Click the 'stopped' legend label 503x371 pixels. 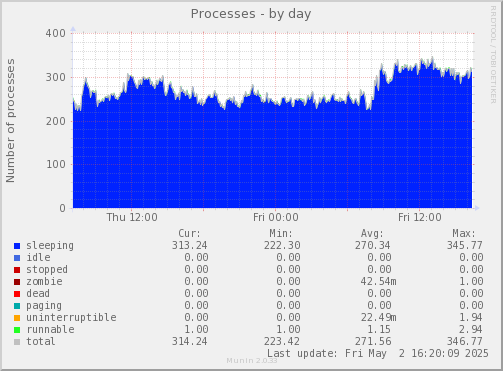47,269
